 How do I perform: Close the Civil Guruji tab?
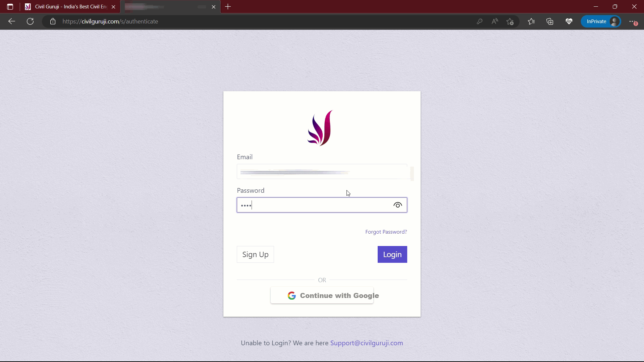pos(113,7)
